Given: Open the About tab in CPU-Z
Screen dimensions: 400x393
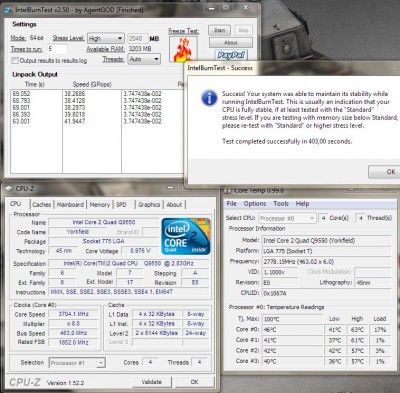Looking at the screenshot, I should (174, 204).
